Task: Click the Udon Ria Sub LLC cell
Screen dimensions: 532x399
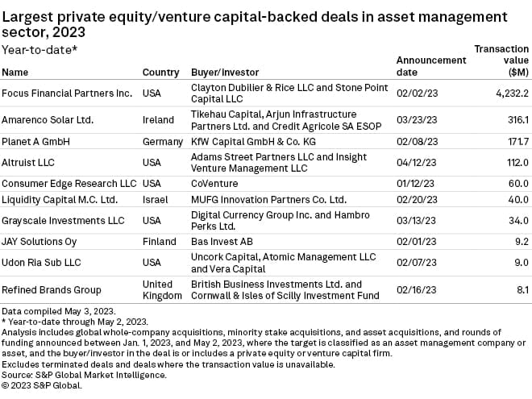Action: (x=43, y=263)
